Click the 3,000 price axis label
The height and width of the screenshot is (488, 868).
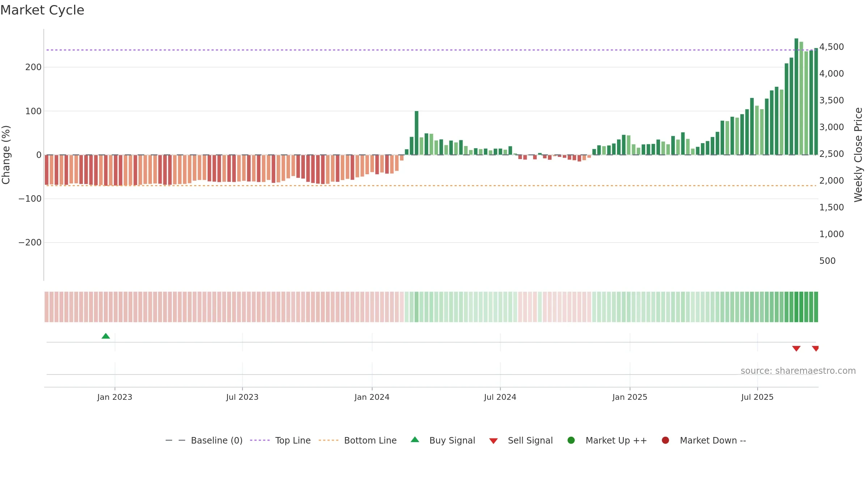point(831,127)
